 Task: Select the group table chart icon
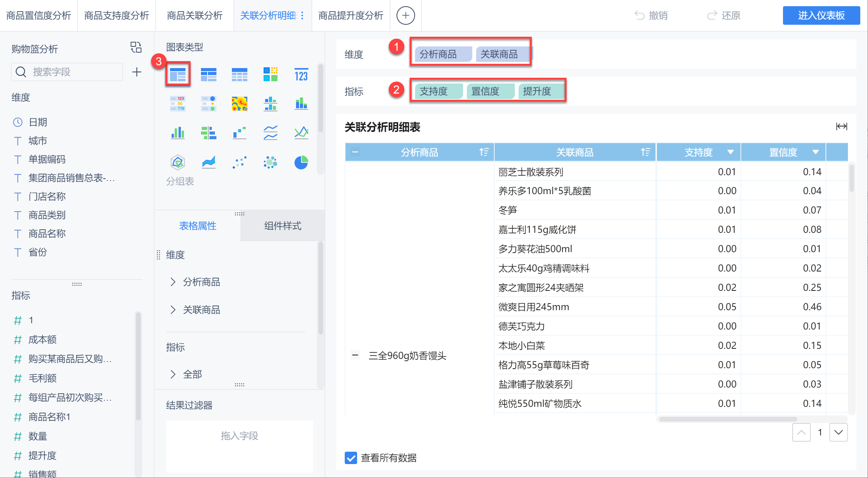178,74
